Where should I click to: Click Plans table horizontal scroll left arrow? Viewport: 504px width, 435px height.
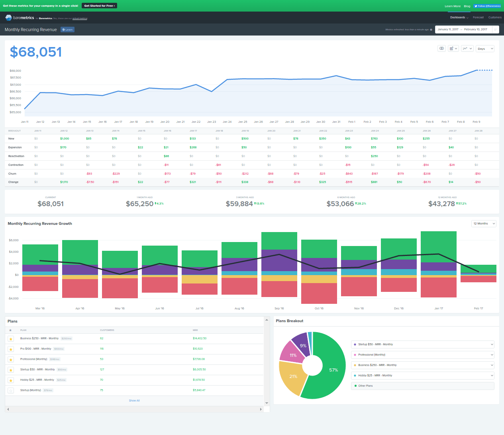8,409
